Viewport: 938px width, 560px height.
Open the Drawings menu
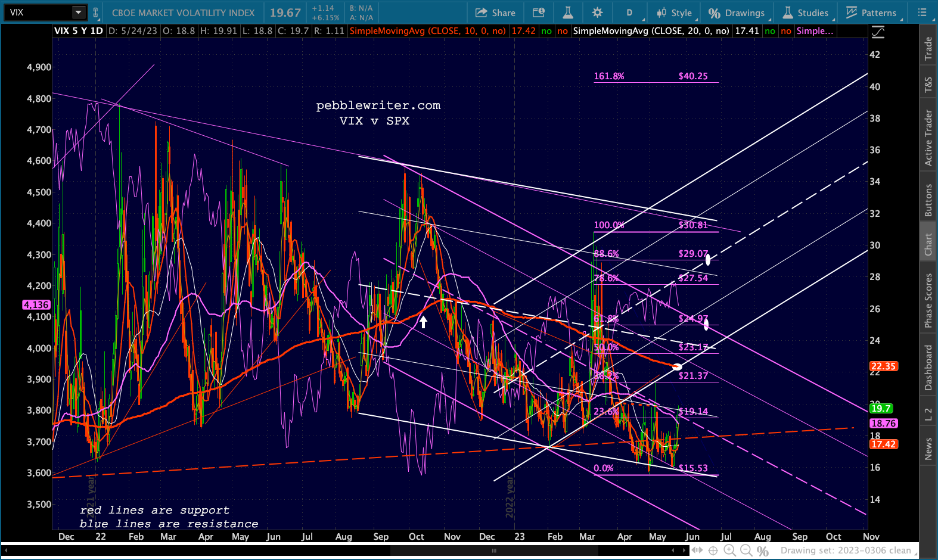(737, 13)
